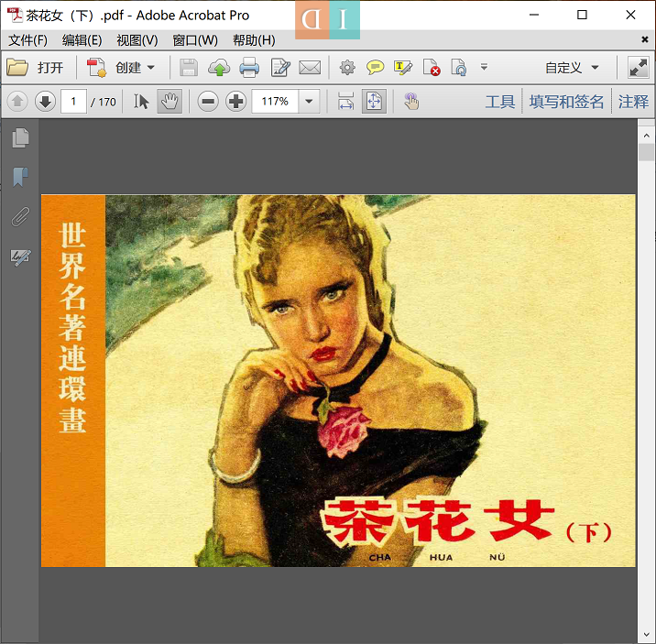Image resolution: width=656 pixels, height=644 pixels.
Task: Click the 117% zoom value field
Action: (x=275, y=101)
